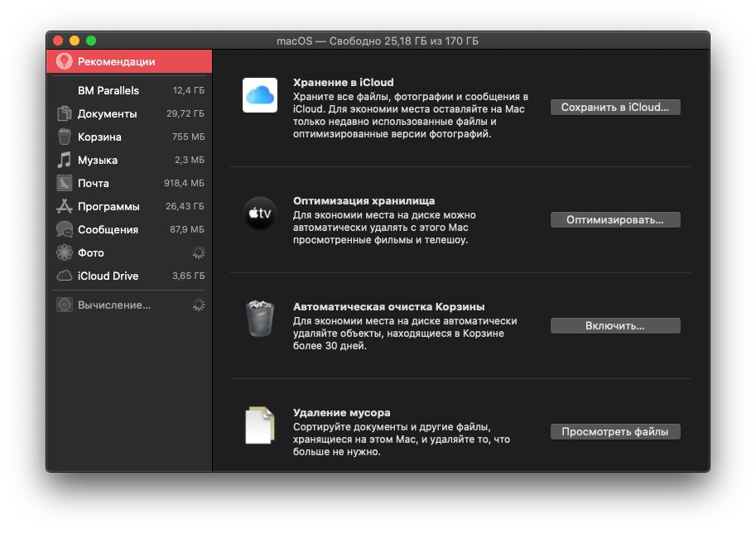Click the Apple TV icon
The width and height of the screenshot is (756, 533).
[260, 213]
